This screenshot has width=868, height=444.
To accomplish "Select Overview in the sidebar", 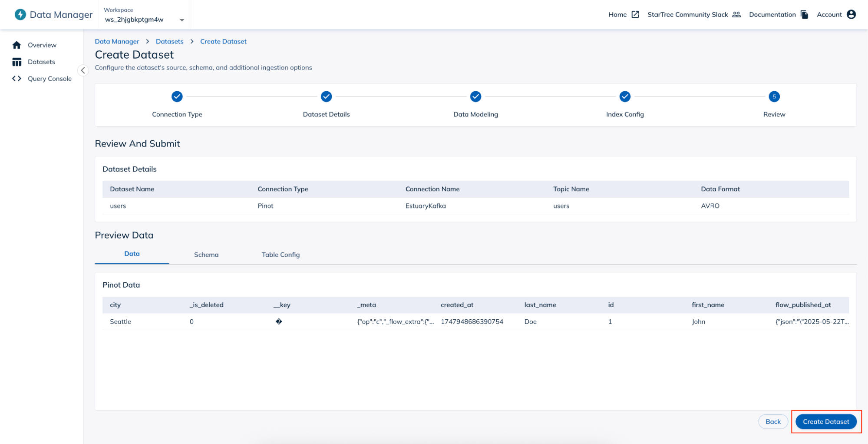I will (42, 45).
